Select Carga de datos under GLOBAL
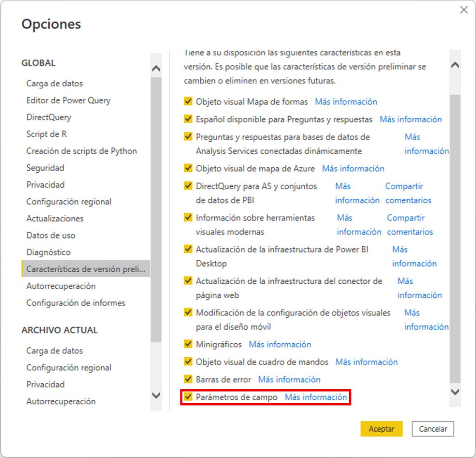The width and height of the screenshot is (476, 458). tap(55, 84)
